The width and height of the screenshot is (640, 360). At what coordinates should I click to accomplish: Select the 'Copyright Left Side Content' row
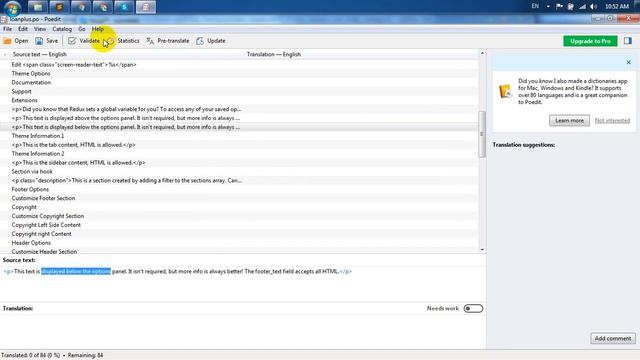239,225
